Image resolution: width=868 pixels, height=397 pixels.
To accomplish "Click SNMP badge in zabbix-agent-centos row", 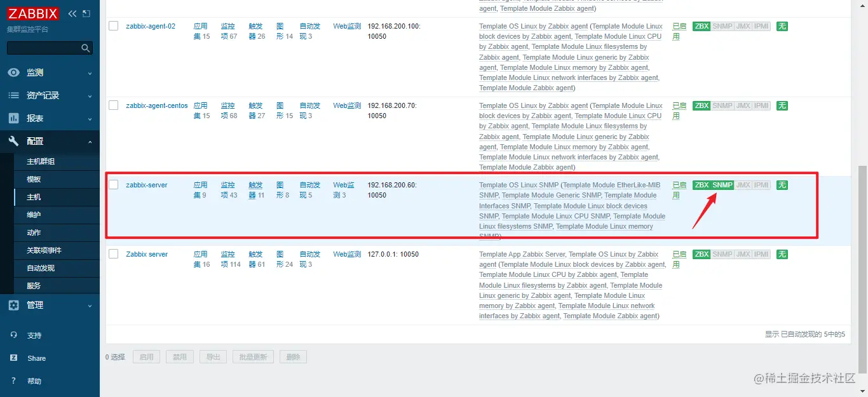I will (x=722, y=105).
